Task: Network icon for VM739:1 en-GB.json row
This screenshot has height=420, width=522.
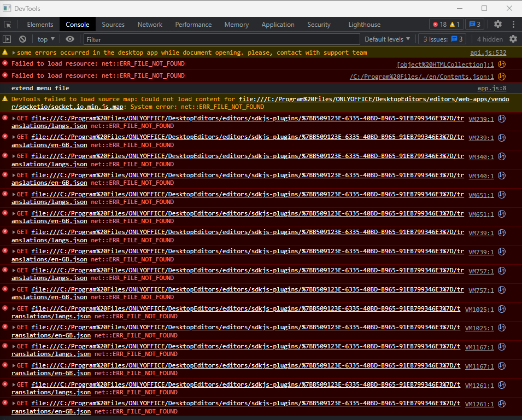Action: coord(502,252)
